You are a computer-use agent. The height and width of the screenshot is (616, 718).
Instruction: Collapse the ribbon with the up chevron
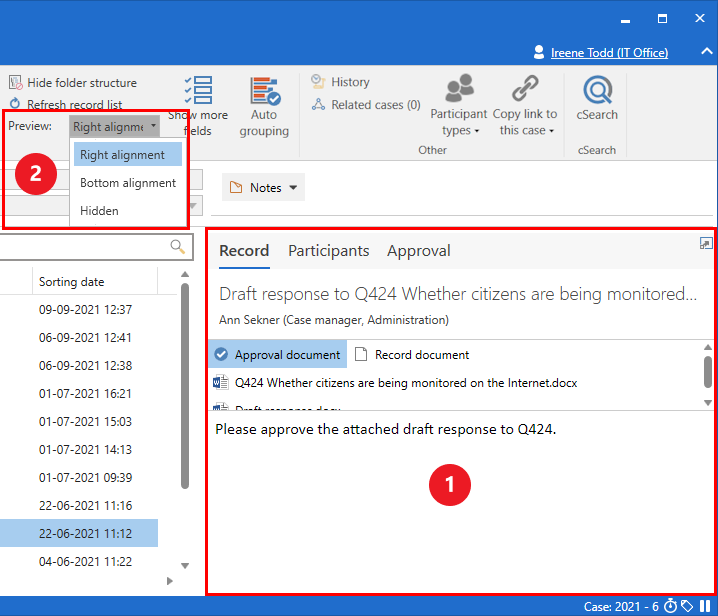707,51
